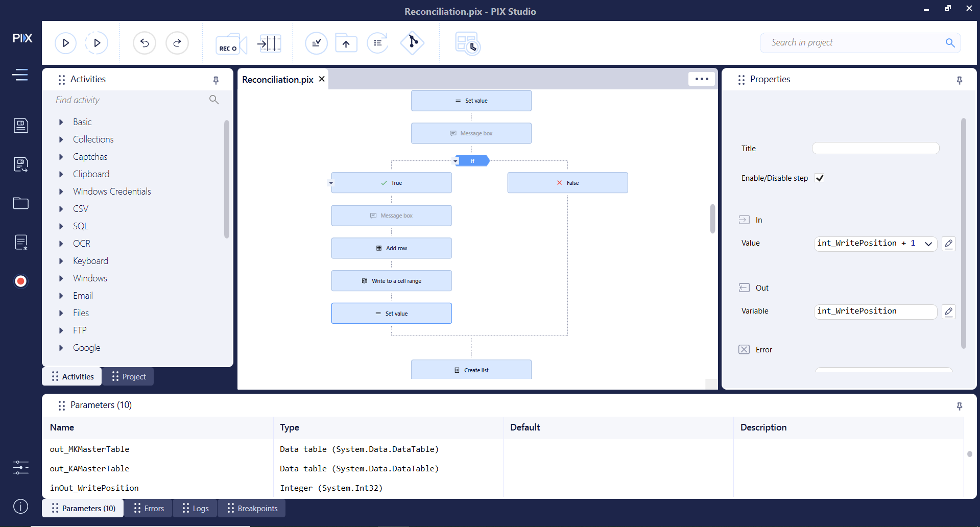Image resolution: width=980 pixels, height=527 pixels.
Task: Collapse the If block arrow
Action: click(456, 161)
